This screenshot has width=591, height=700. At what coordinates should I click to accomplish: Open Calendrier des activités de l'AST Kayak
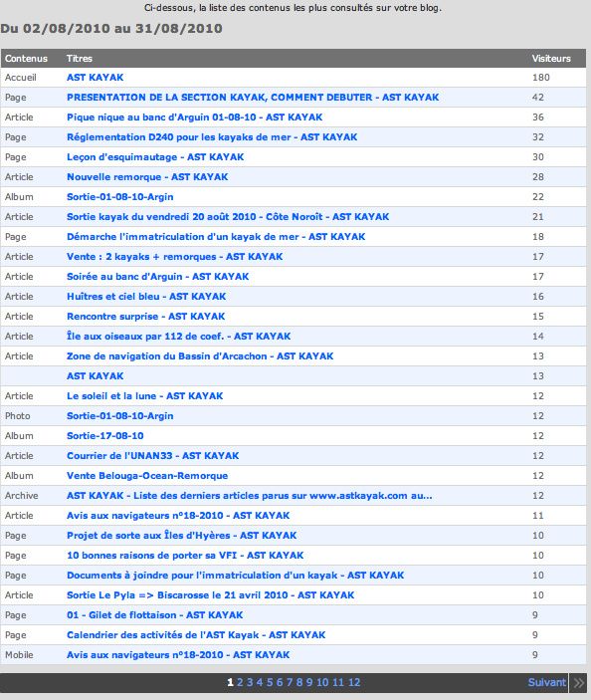[196, 635]
